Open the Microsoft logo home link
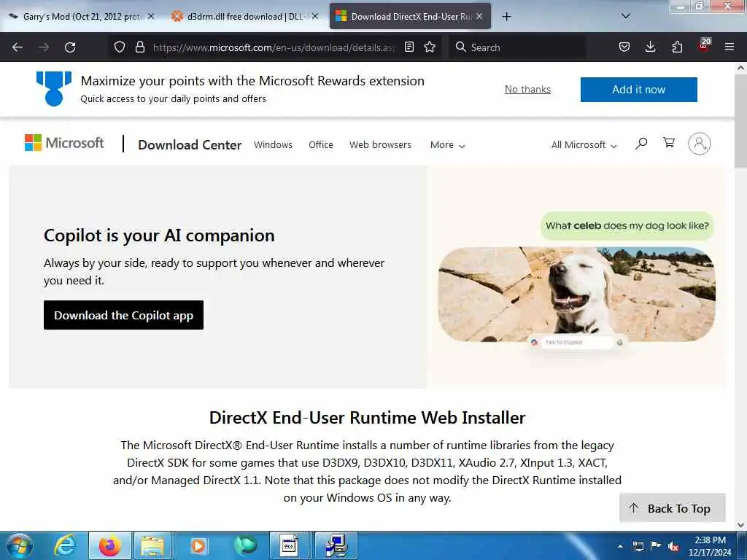 pos(64,143)
